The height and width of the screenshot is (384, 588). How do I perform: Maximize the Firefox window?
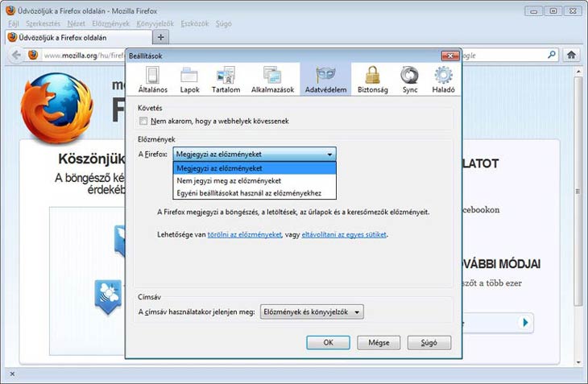point(553,11)
